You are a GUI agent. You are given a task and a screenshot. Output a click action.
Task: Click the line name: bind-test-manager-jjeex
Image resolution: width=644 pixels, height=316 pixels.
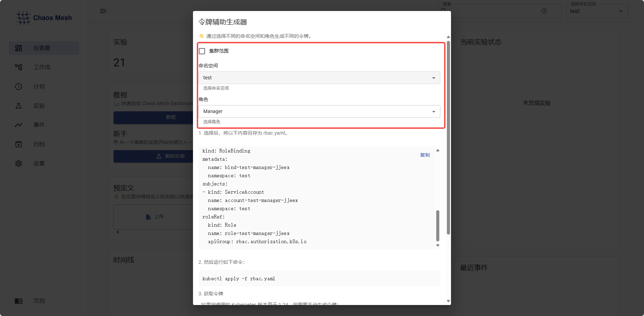click(248, 168)
